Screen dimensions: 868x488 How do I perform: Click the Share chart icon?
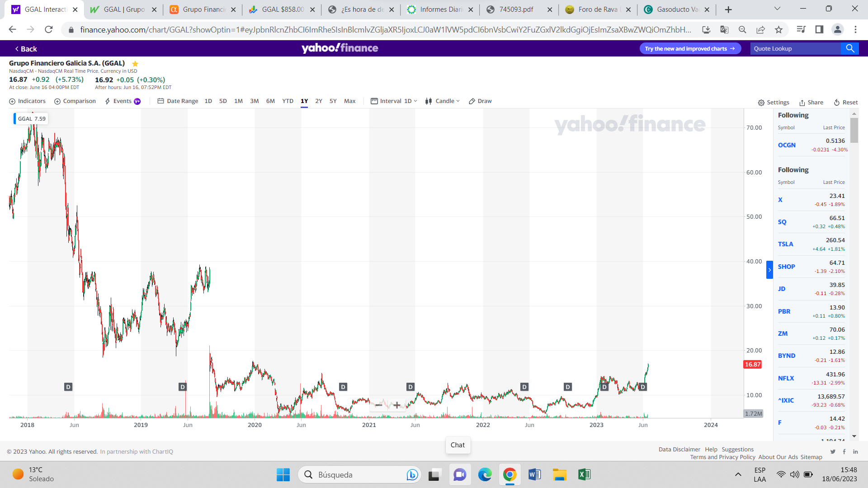pyautogui.click(x=802, y=103)
